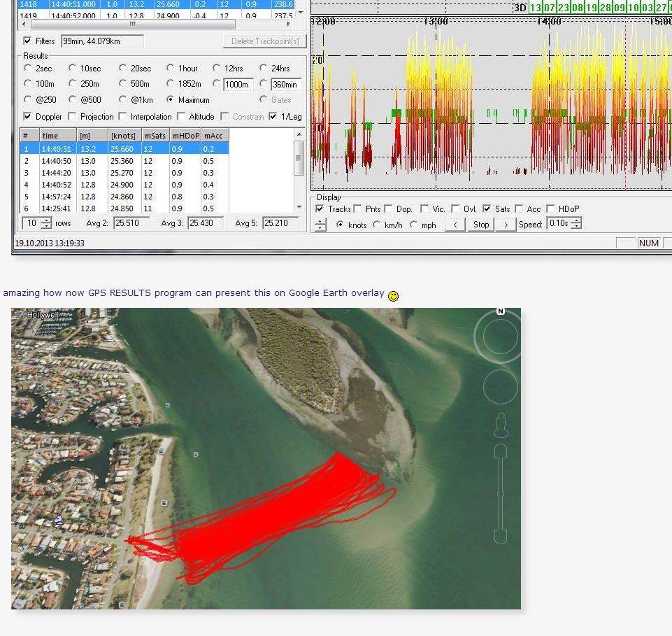This screenshot has height=636, width=672.
Task: Click the sailboat placemark icon on the map
Action: tap(59, 519)
